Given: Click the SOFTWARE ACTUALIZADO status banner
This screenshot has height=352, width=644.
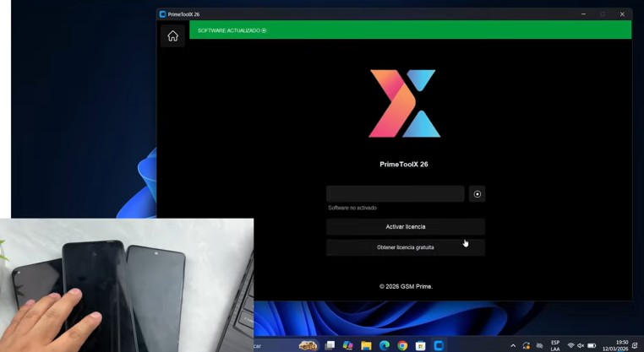Looking at the screenshot, I should [410, 30].
